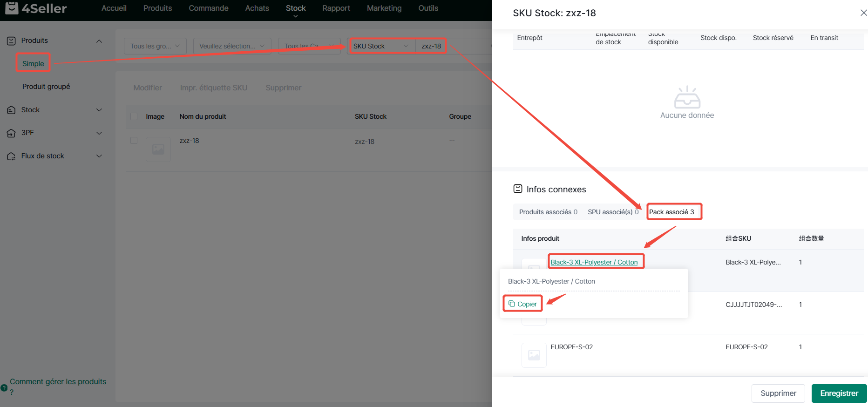The height and width of the screenshot is (407, 868).
Task: Click the 3PF sidebar icon
Action: coord(12,133)
